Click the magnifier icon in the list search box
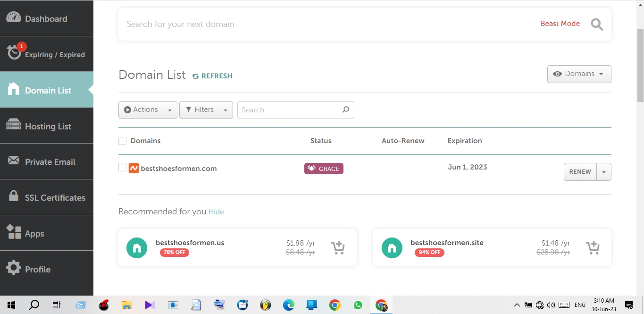The width and height of the screenshot is (644, 314). click(345, 110)
